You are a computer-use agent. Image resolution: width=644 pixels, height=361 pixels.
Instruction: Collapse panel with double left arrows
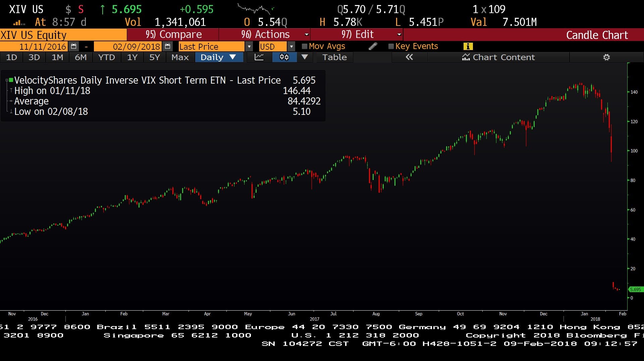click(x=409, y=57)
